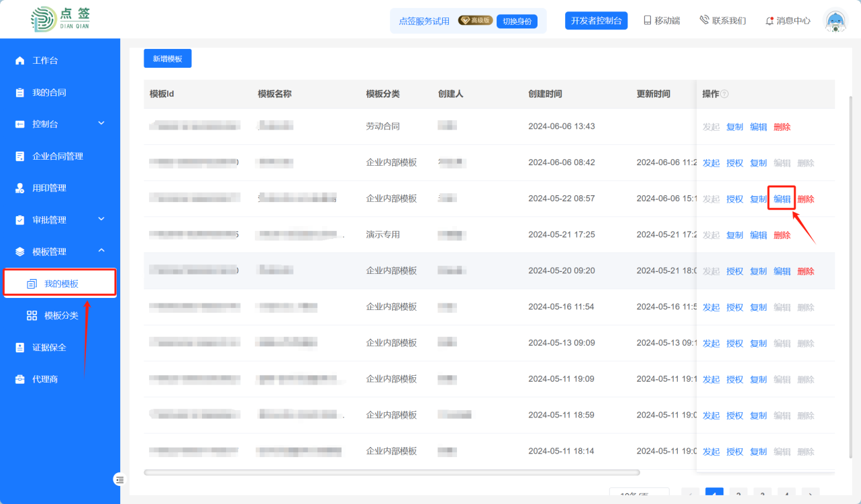Click 复制 for the 2024-05-13 09:09 row
The height and width of the screenshot is (504, 861).
pyautogui.click(x=758, y=344)
